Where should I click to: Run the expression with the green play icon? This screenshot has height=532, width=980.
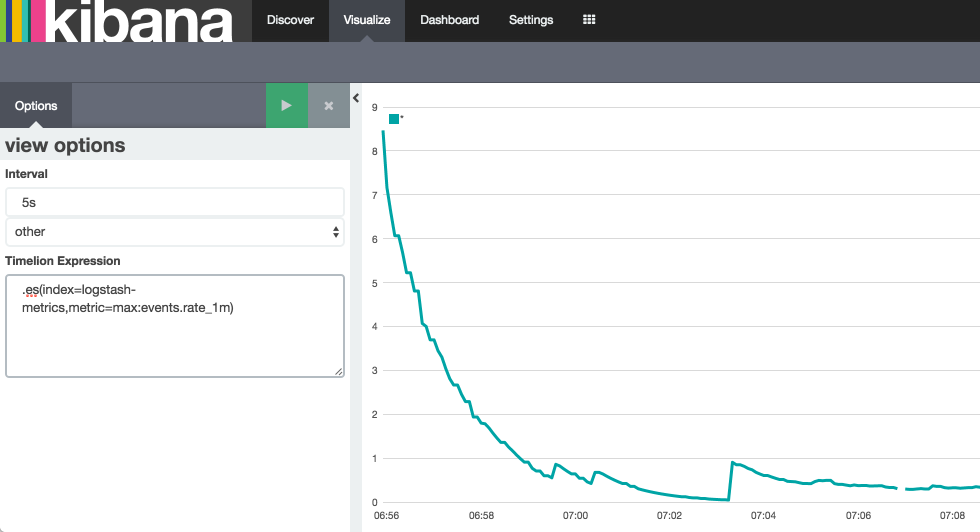(286, 105)
